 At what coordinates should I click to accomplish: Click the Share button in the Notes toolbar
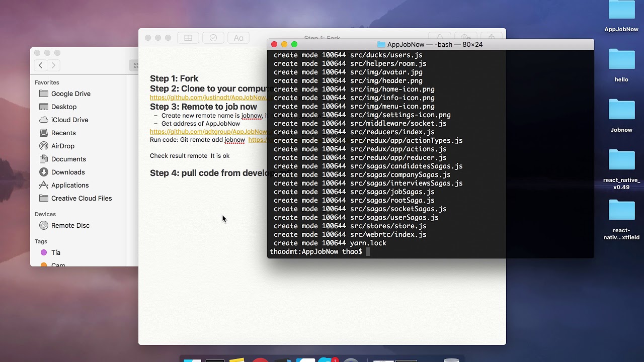(491, 38)
